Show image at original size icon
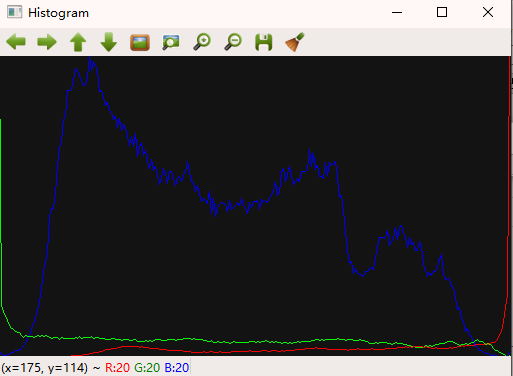 tap(140, 42)
